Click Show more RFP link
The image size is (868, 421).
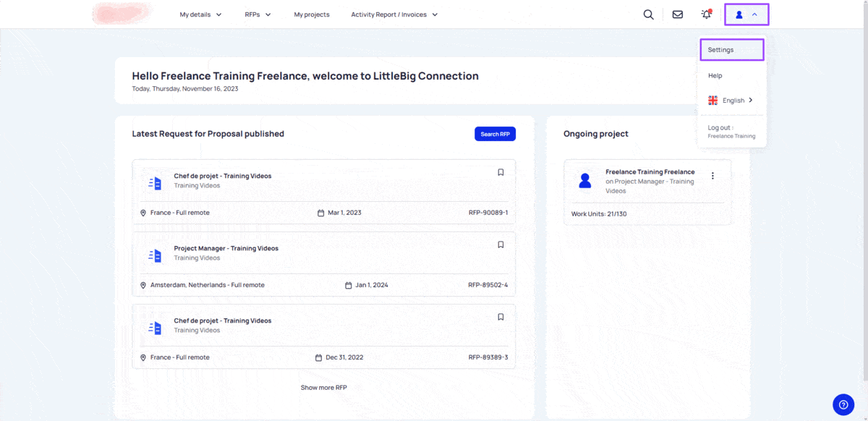[324, 388]
